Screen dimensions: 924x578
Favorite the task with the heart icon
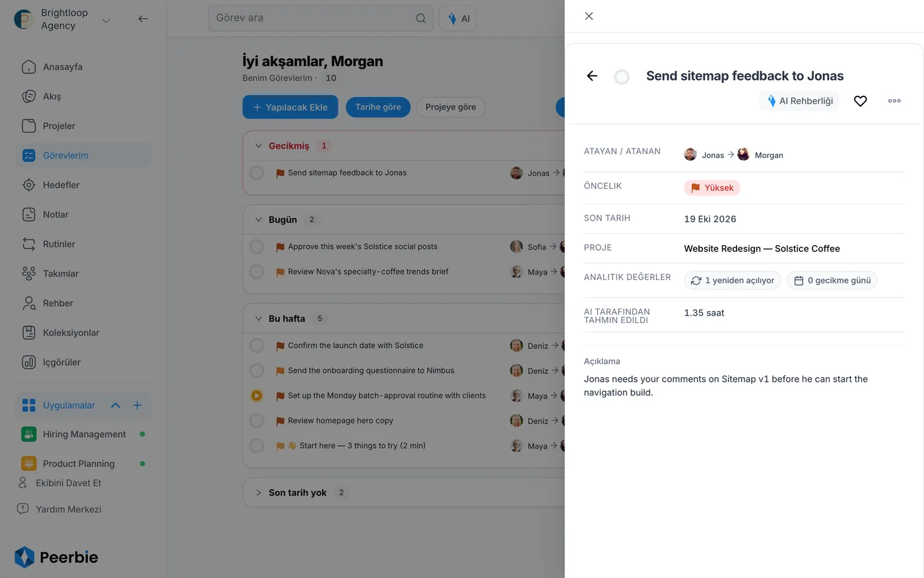860,101
